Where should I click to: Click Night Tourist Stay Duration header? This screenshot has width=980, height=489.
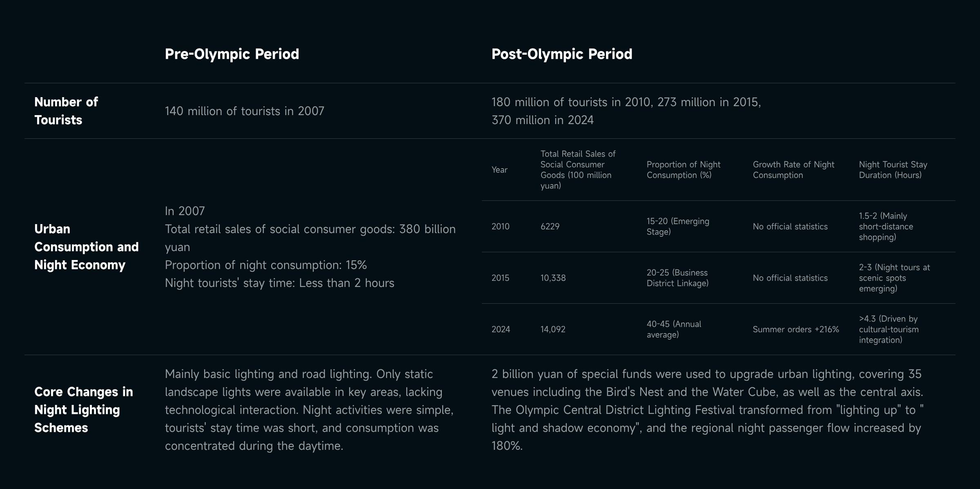click(x=893, y=169)
